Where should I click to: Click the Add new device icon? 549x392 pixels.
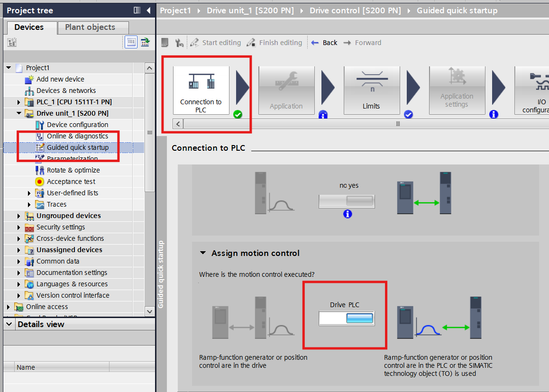pyautogui.click(x=29, y=79)
